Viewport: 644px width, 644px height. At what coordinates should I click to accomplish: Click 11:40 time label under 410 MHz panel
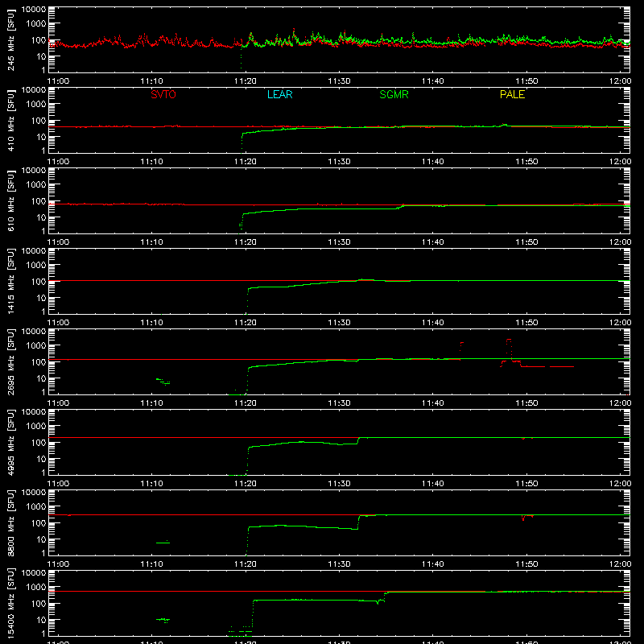point(433,162)
